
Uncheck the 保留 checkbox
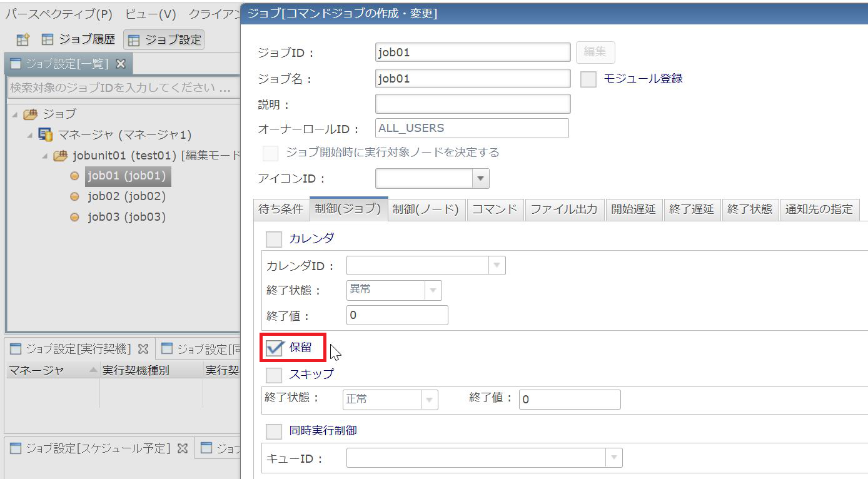pyautogui.click(x=274, y=348)
